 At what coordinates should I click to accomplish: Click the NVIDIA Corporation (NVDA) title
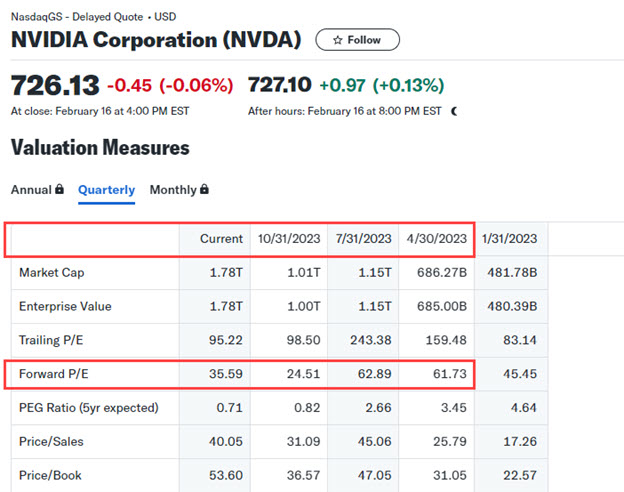click(x=156, y=39)
